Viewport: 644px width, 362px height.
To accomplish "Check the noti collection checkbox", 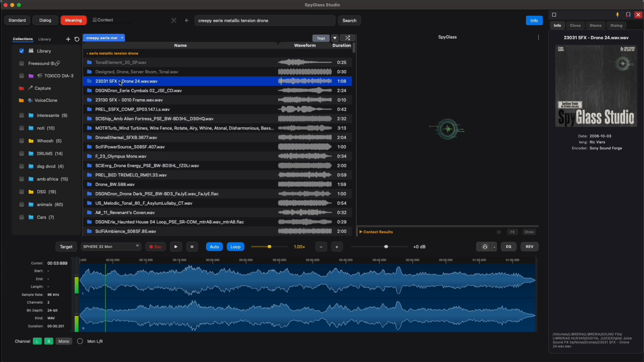I will click(21, 128).
